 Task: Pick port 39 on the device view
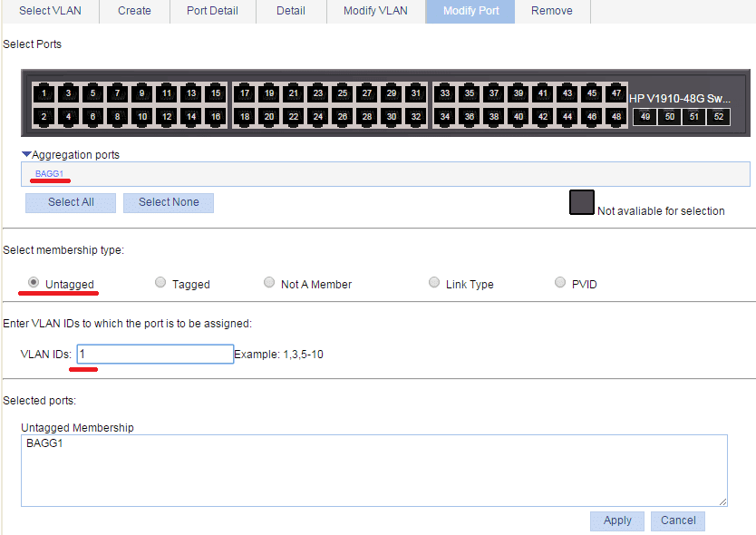pyautogui.click(x=519, y=93)
